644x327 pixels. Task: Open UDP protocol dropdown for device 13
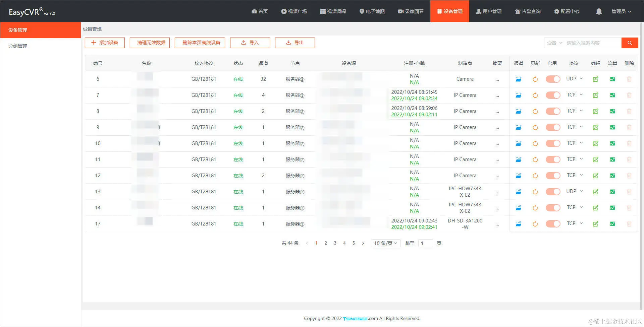pos(574,191)
